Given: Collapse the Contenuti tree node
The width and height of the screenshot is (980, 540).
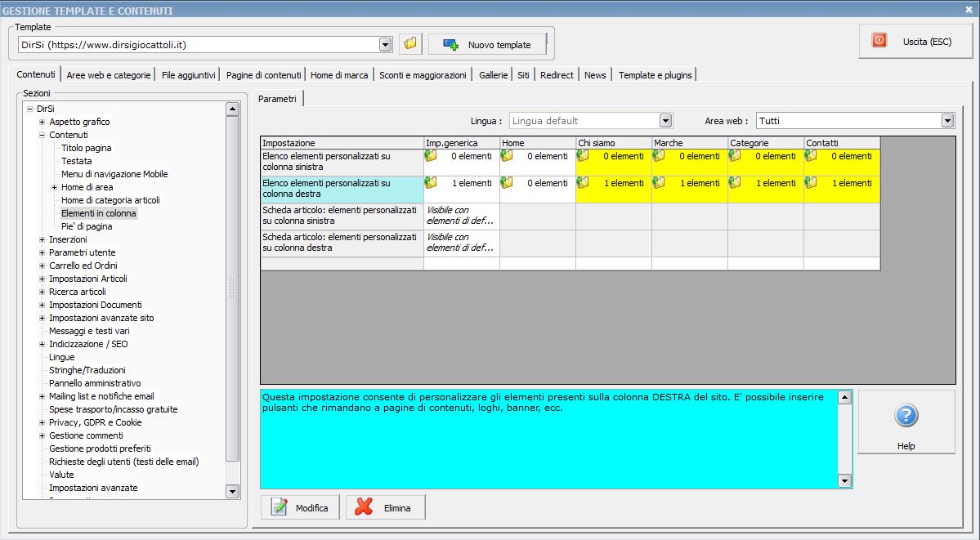Looking at the screenshot, I should pyautogui.click(x=43, y=135).
